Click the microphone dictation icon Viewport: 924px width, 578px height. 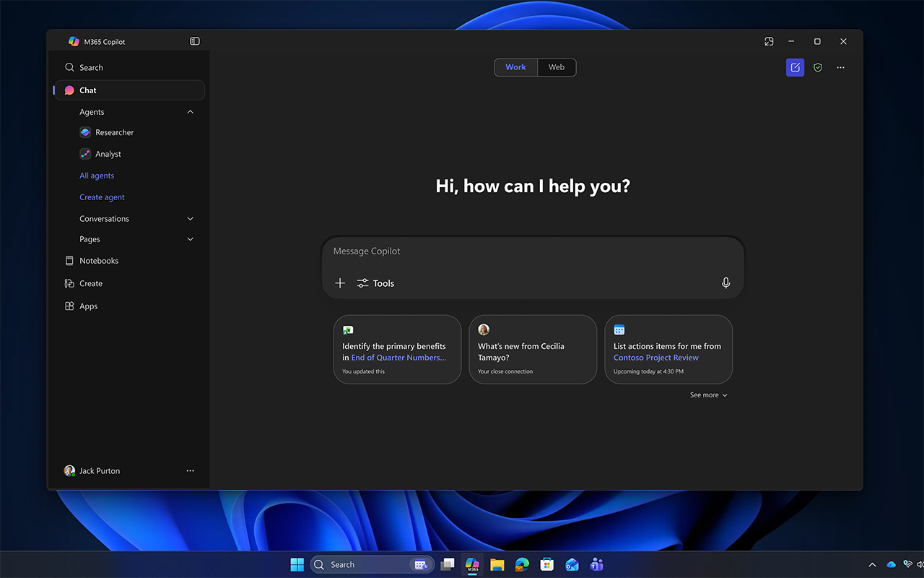click(726, 283)
